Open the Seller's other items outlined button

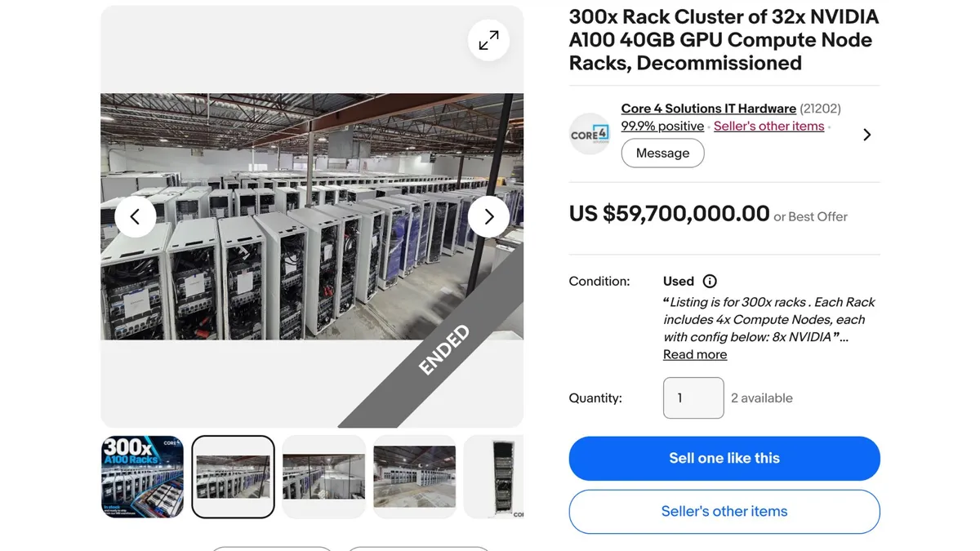[724, 512]
